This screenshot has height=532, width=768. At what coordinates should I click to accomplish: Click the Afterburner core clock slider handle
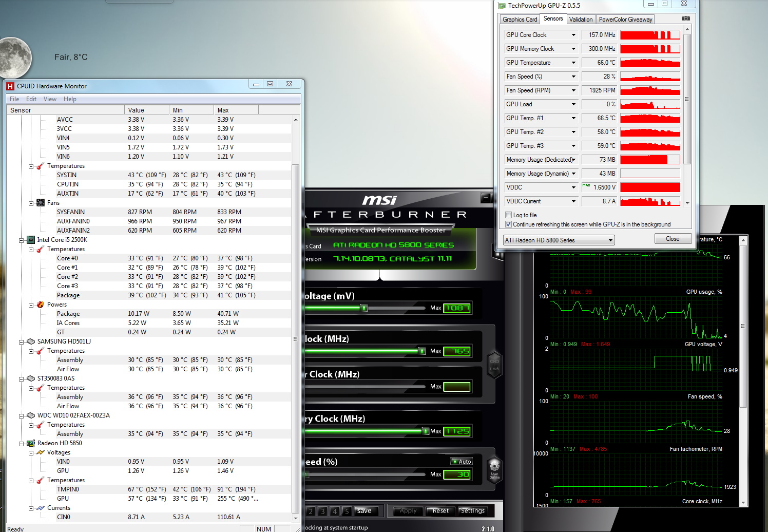tap(422, 351)
